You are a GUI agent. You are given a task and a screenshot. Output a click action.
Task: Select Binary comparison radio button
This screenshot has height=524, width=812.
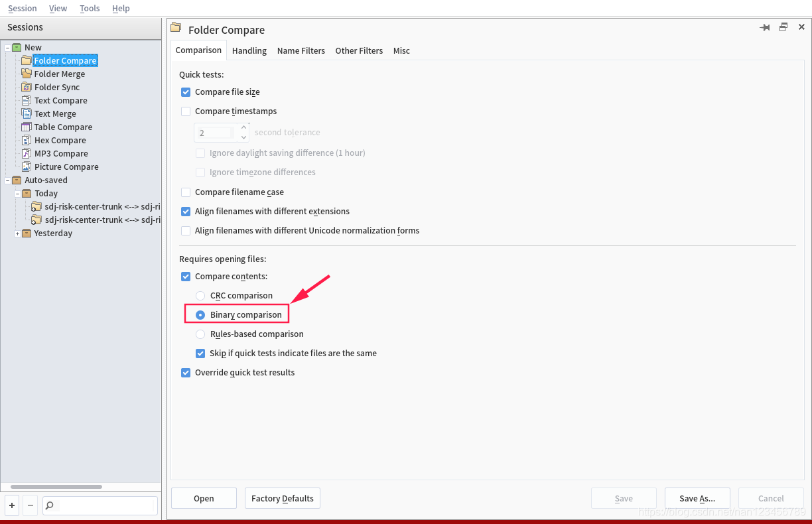coord(200,315)
